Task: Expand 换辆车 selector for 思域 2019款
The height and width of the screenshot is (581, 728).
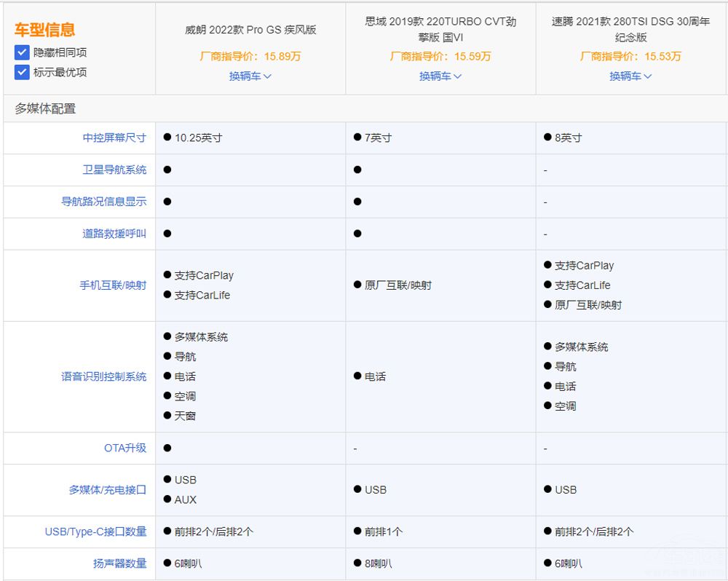Action: coord(440,76)
